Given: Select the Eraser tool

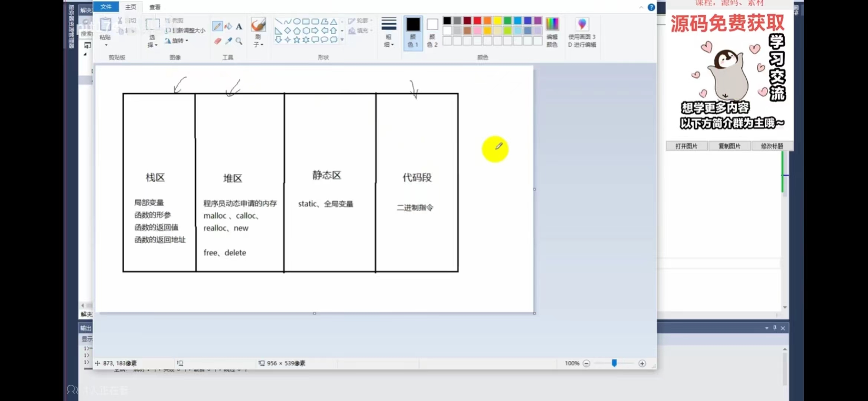Looking at the screenshot, I should click(217, 41).
